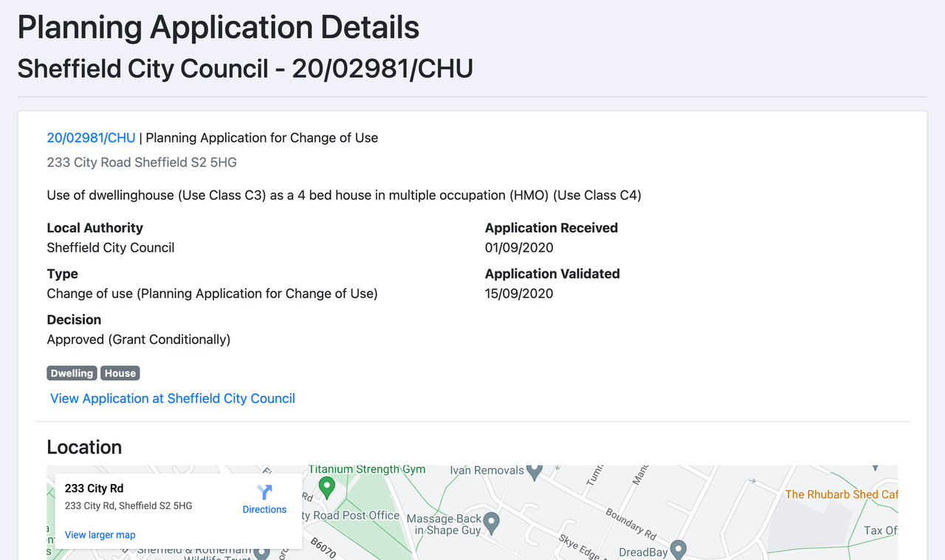
Task: Click the Directions arrow icon on map
Action: tap(264, 492)
